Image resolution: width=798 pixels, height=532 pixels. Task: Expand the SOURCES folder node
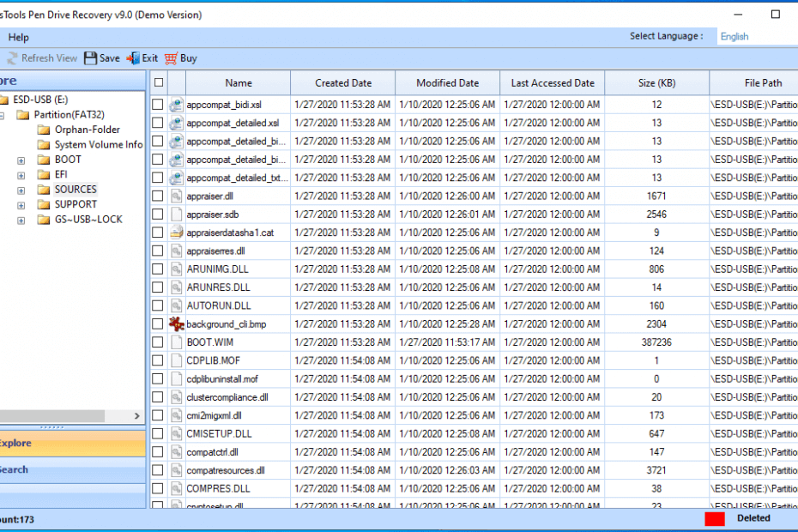click(21, 190)
